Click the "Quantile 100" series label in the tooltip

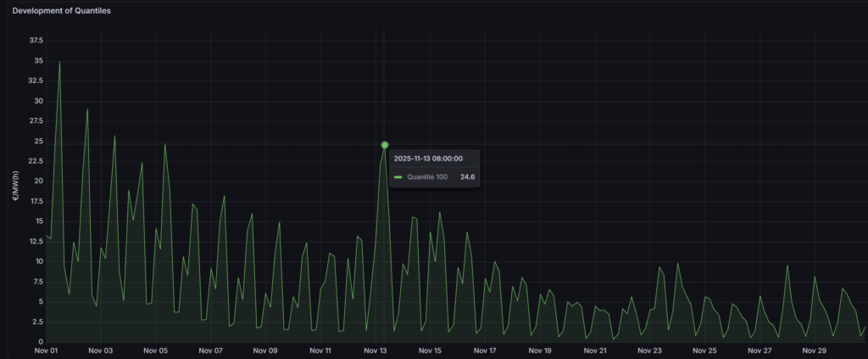pyautogui.click(x=426, y=177)
